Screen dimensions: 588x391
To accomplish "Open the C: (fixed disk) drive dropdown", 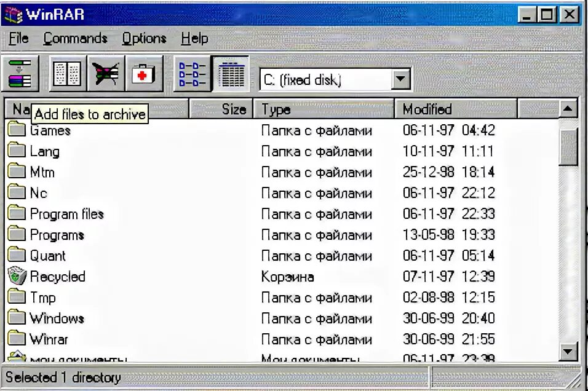I will (x=400, y=79).
